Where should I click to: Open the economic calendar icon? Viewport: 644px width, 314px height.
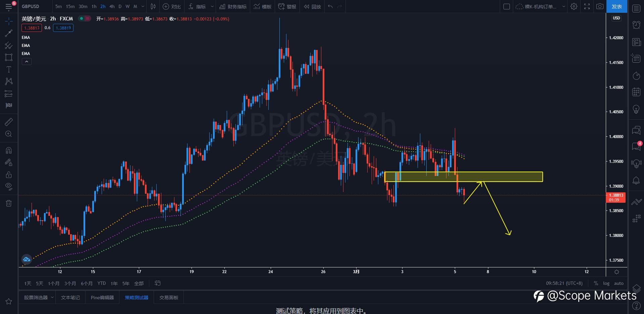pos(636,92)
